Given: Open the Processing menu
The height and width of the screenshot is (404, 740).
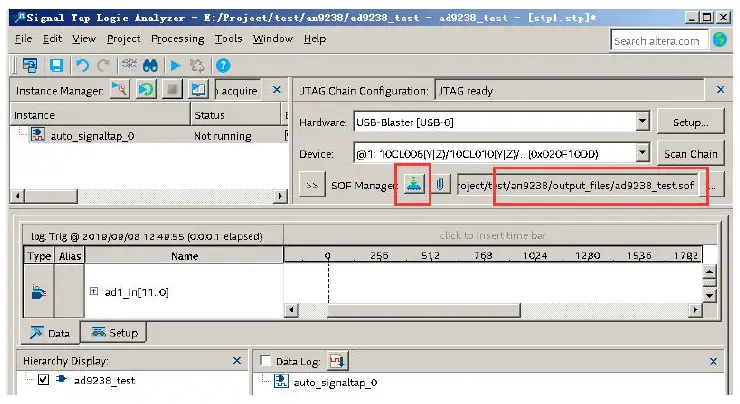Looking at the screenshot, I should [177, 39].
